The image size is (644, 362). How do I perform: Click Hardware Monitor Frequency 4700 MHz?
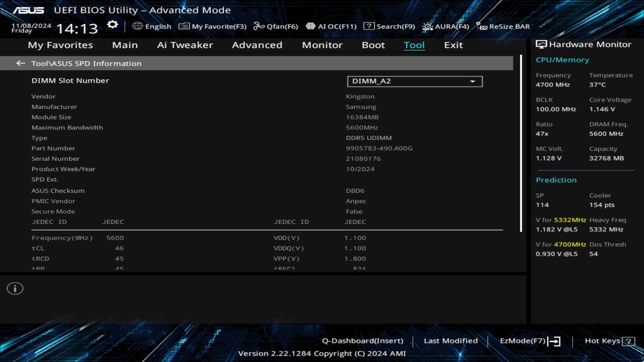coord(553,85)
